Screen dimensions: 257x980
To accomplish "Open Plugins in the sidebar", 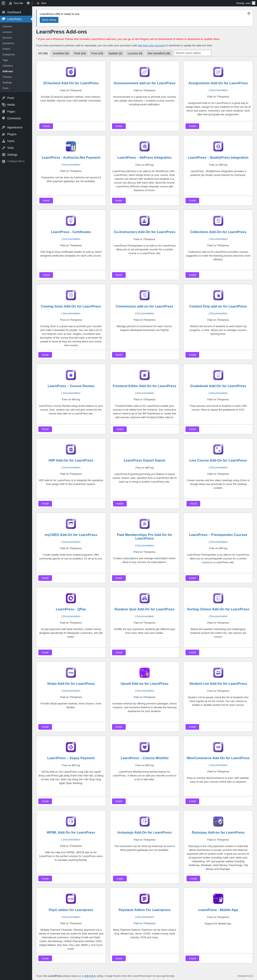I will click(x=16, y=134).
